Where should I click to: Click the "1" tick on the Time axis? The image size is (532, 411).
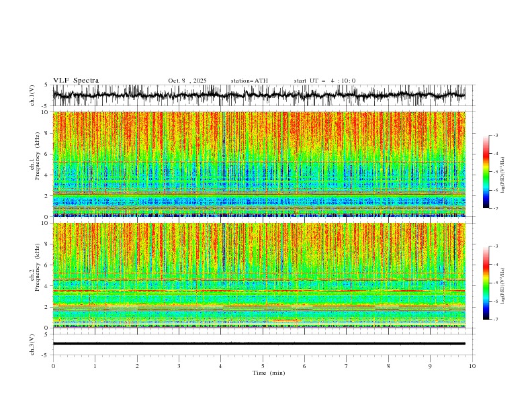(x=95, y=366)
